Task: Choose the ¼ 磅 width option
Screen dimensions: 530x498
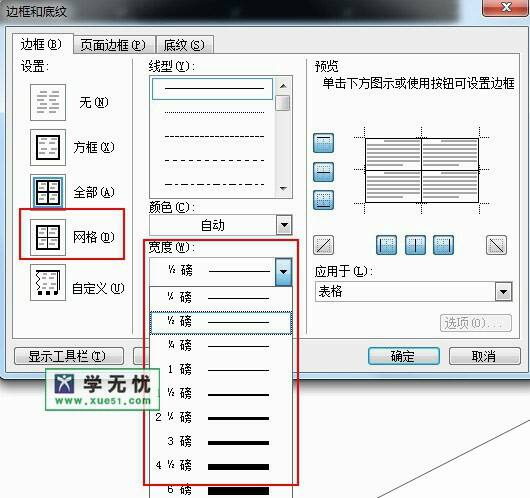Action: click(x=221, y=299)
